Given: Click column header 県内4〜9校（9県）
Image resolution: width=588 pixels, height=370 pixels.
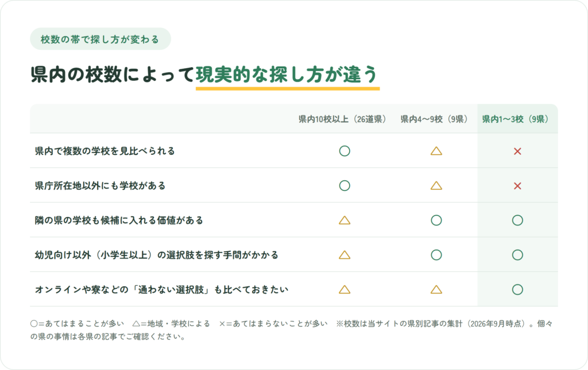Looking at the screenshot, I should 434,119.
